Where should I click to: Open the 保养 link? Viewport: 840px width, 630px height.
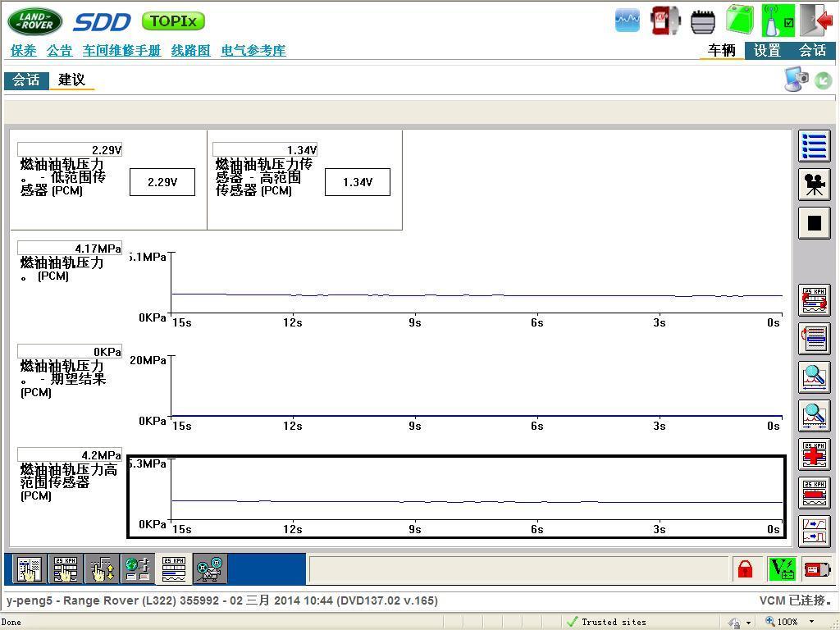click(x=24, y=50)
